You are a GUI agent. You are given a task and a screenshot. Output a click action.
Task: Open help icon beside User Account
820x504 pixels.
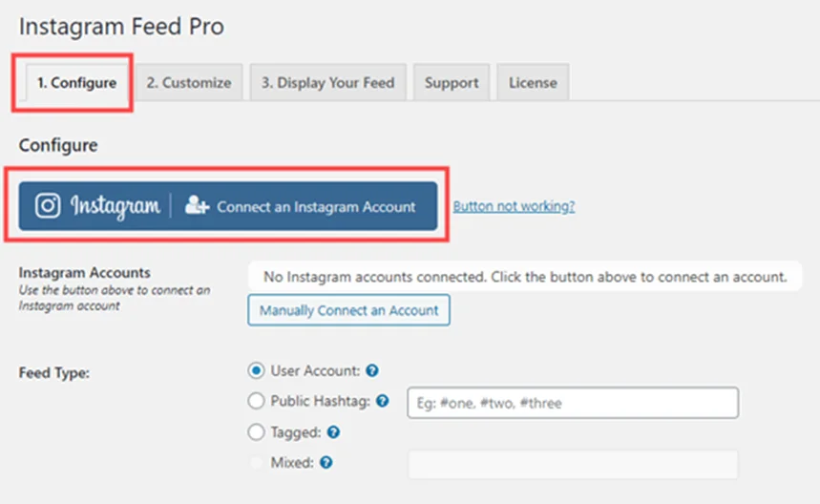click(x=372, y=370)
